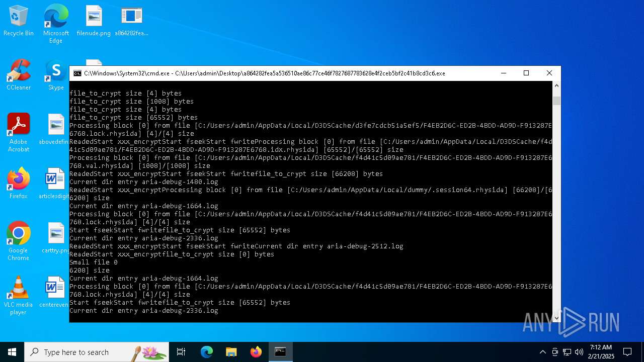Show hidden system tray icons
Viewport: 644px width, 362px height.
tap(542, 352)
